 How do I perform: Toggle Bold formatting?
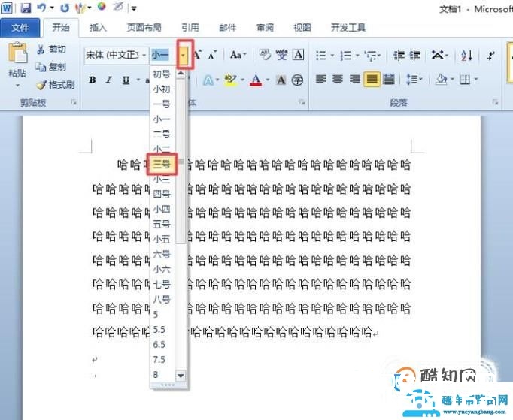93,80
